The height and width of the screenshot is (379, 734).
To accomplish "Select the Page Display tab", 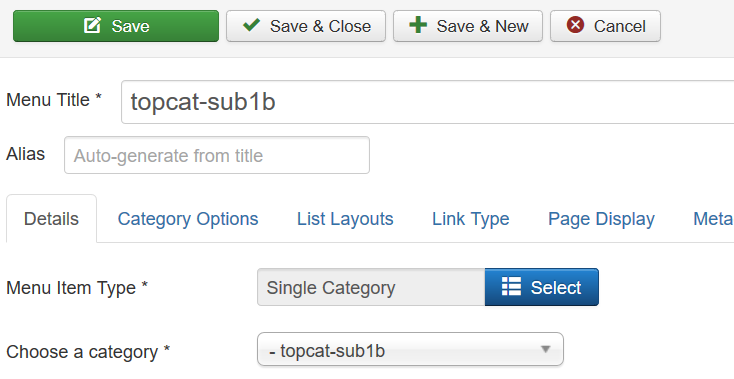I will click(x=601, y=219).
